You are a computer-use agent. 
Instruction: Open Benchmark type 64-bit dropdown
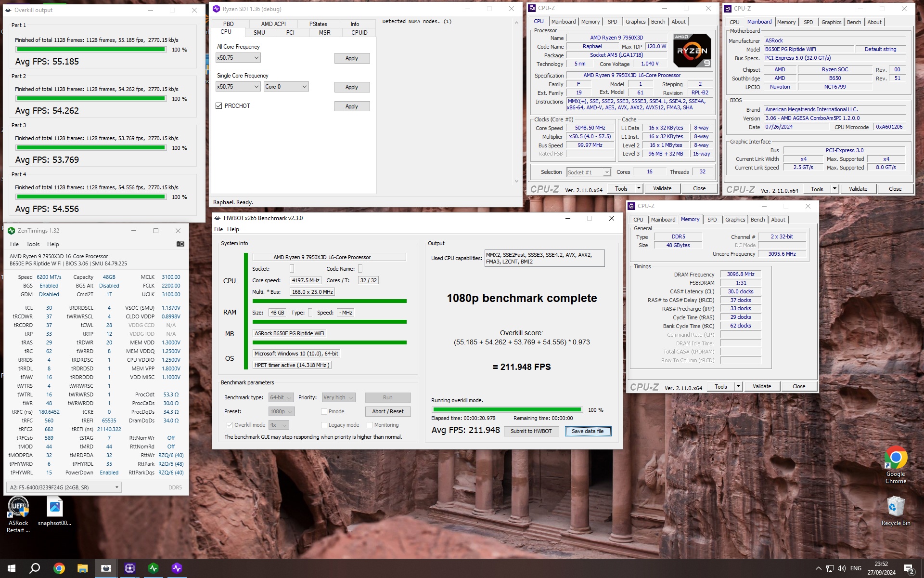tap(281, 397)
